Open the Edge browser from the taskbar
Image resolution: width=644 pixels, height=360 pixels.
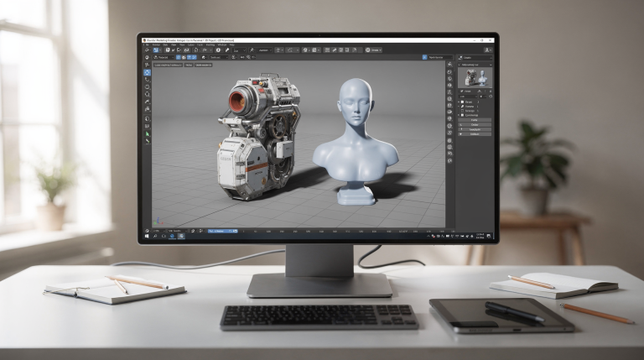click(x=173, y=237)
